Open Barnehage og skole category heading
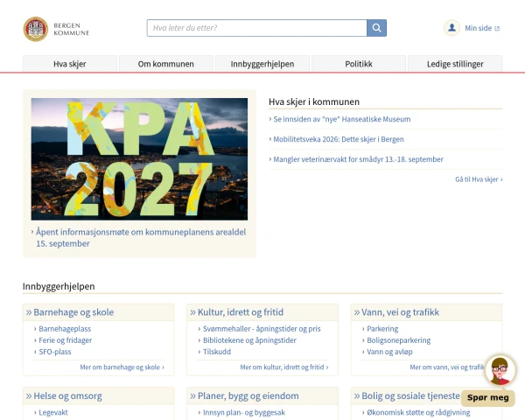Image resolution: width=525 pixels, height=420 pixels. point(73,312)
